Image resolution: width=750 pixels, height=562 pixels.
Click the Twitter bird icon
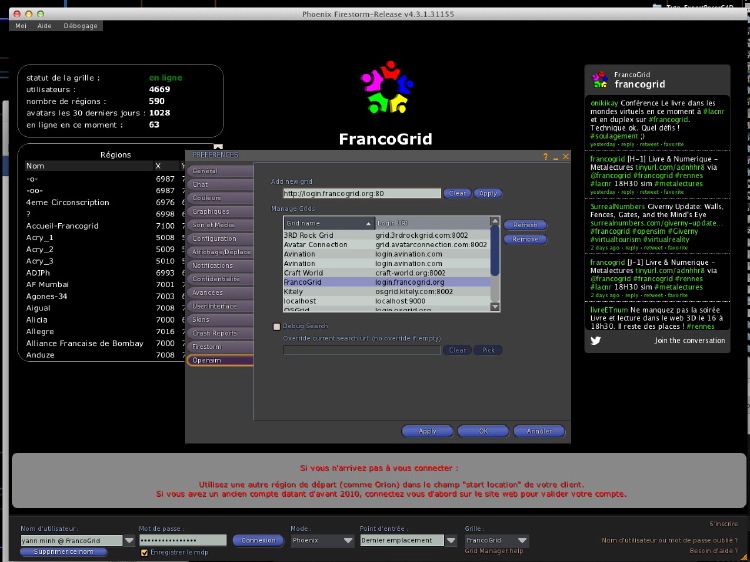(x=596, y=341)
